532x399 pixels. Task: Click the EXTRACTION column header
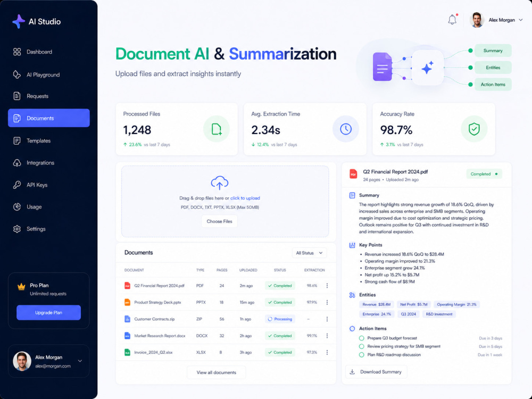[x=314, y=270]
